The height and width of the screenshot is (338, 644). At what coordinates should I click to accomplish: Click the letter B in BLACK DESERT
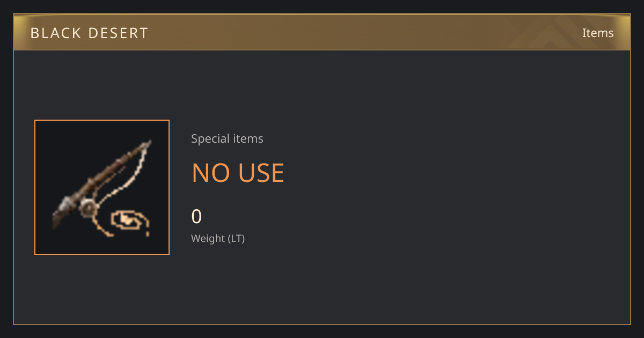[34, 33]
